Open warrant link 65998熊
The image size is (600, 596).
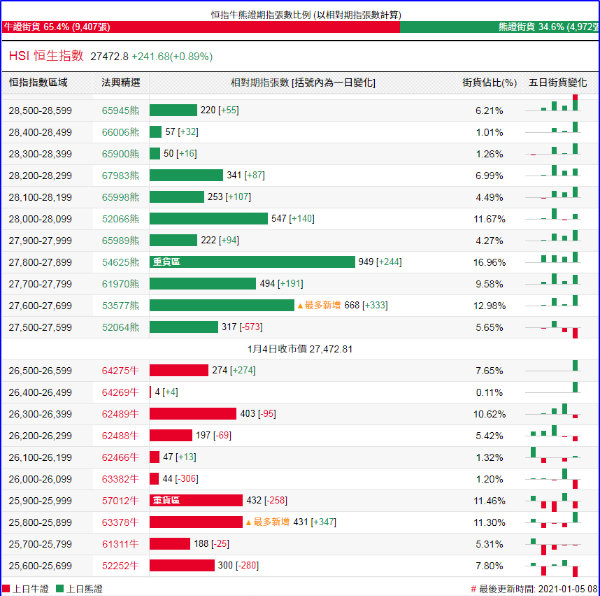(120, 197)
